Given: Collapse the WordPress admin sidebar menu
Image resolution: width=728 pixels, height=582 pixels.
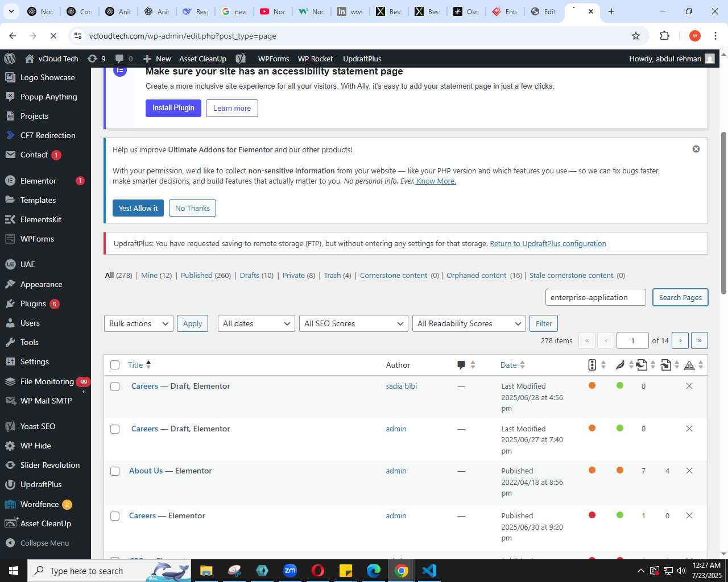Looking at the screenshot, I should click(x=45, y=543).
